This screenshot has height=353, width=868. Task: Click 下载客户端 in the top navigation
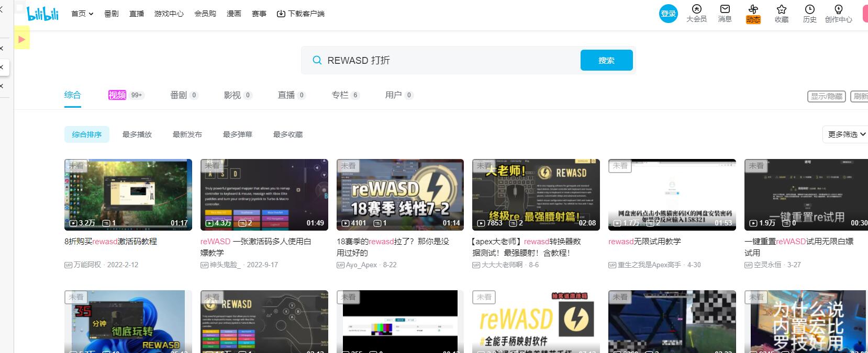301,14
